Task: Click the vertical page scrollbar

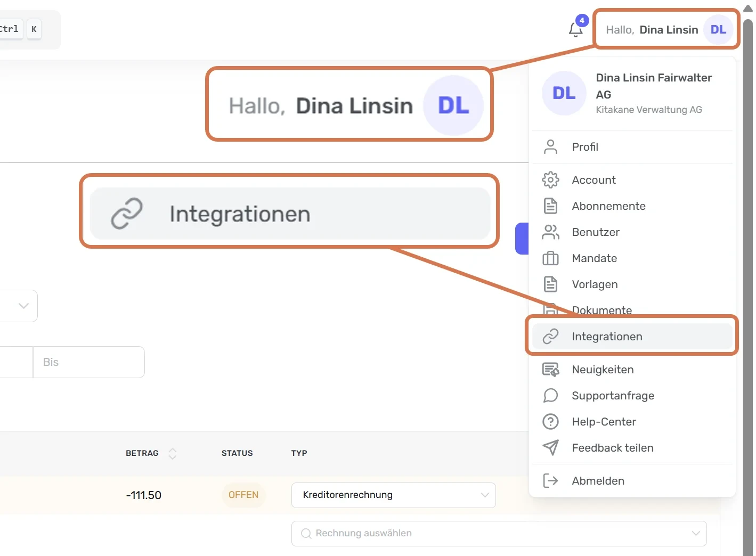Action: pos(748,288)
